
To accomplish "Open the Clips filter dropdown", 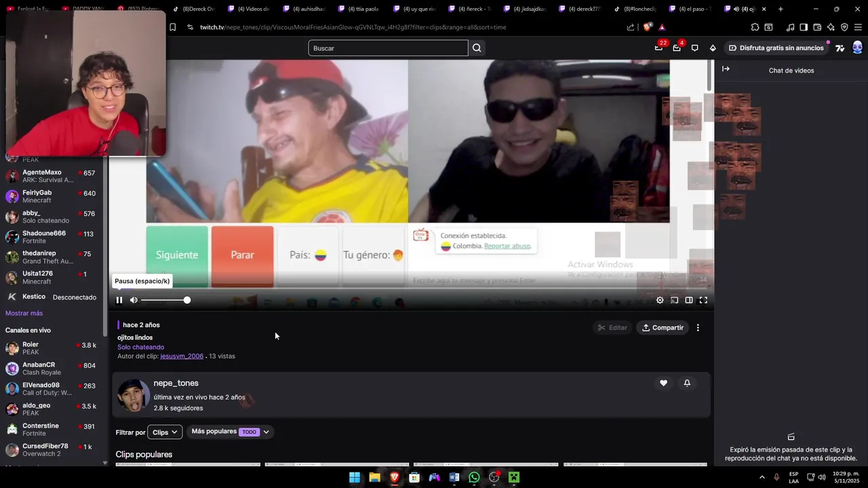I will (x=165, y=432).
